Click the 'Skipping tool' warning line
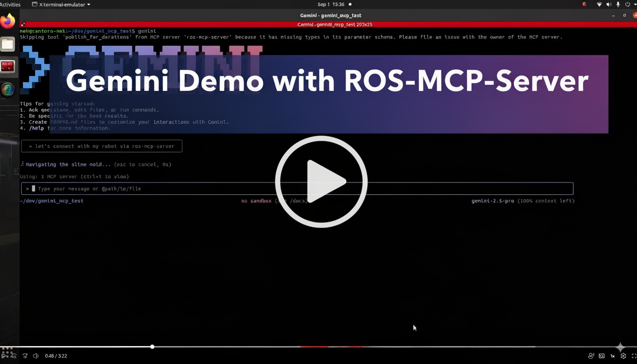The image size is (637, 364). tap(291, 37)
